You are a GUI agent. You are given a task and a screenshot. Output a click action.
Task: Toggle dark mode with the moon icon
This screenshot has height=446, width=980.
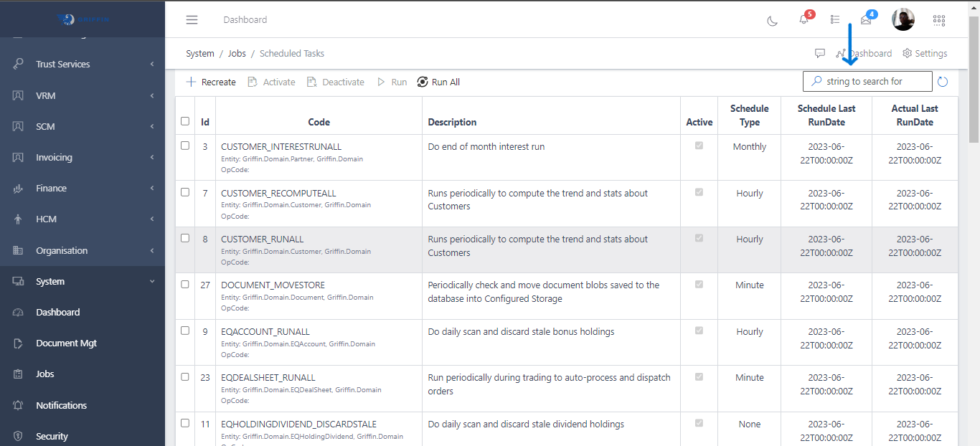[x=772, y=20]
